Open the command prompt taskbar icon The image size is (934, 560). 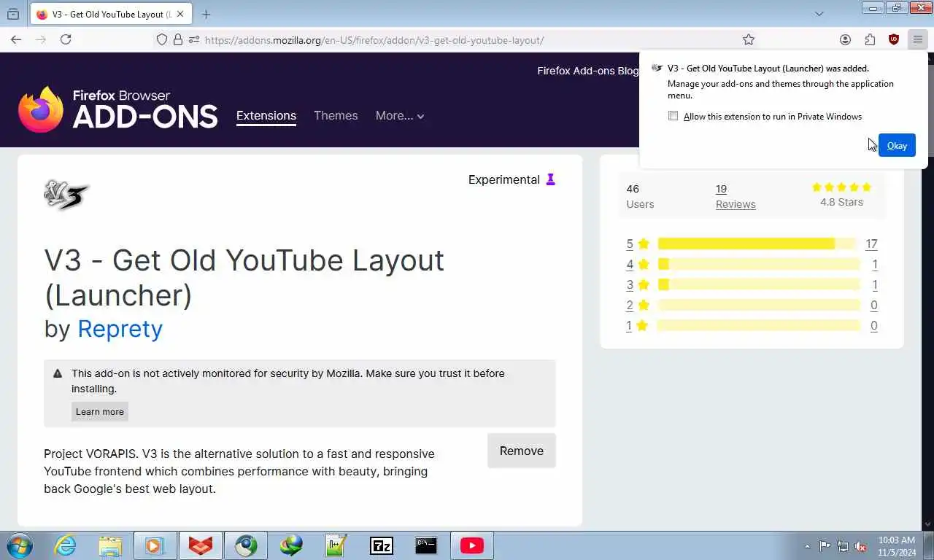(426, 545)
